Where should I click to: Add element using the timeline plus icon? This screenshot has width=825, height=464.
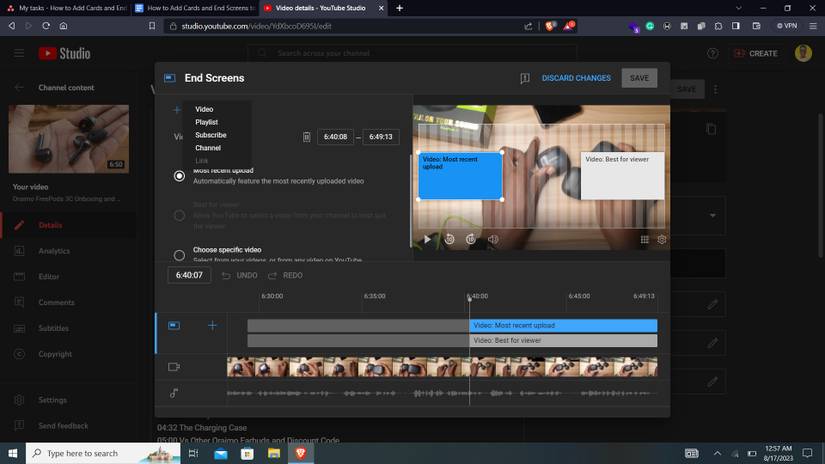coord(212,326)
